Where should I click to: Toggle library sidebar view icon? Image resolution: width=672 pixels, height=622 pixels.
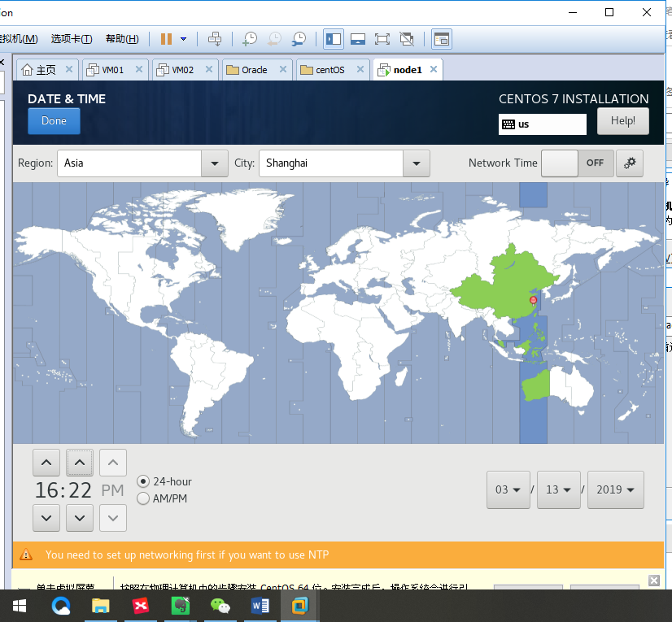click(x=334, y=39)
